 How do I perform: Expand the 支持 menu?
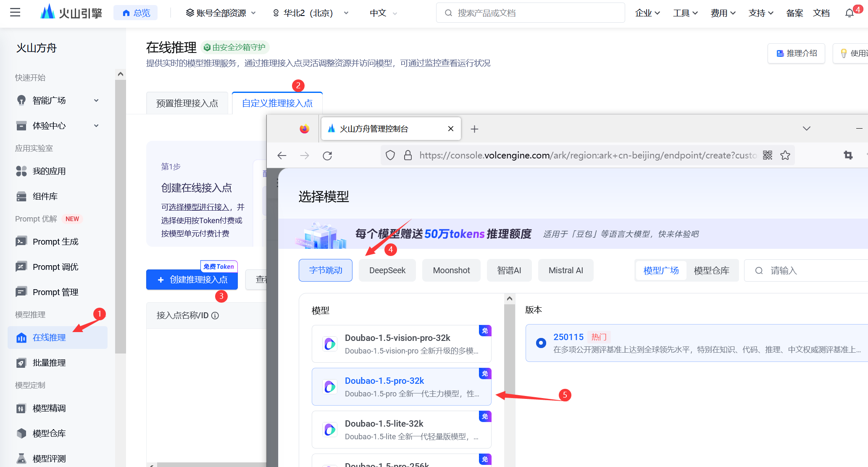(761, 13)
